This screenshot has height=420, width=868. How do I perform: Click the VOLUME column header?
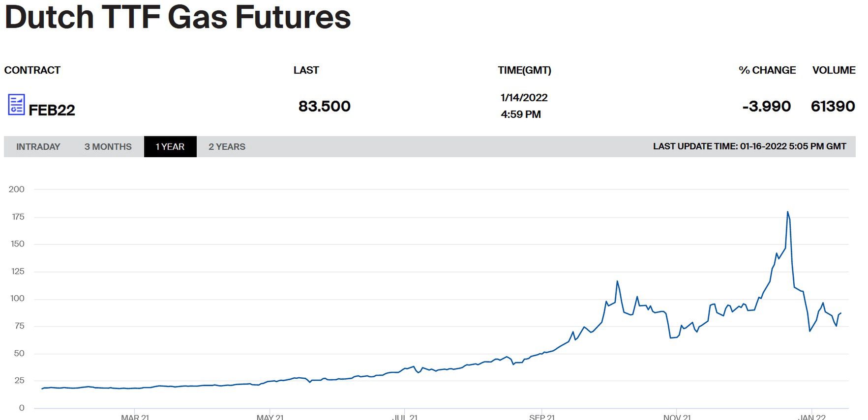(834, 70)
